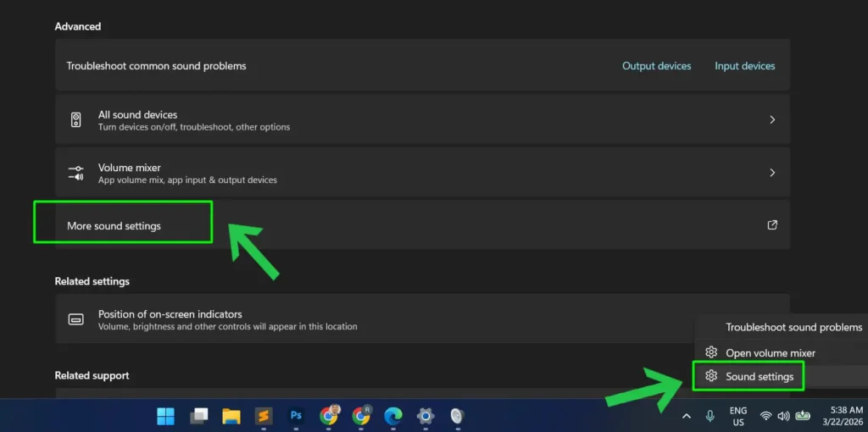This screenshot has height=432, width=868.
Task: Click the Advanced section heading
Action: 77,26
